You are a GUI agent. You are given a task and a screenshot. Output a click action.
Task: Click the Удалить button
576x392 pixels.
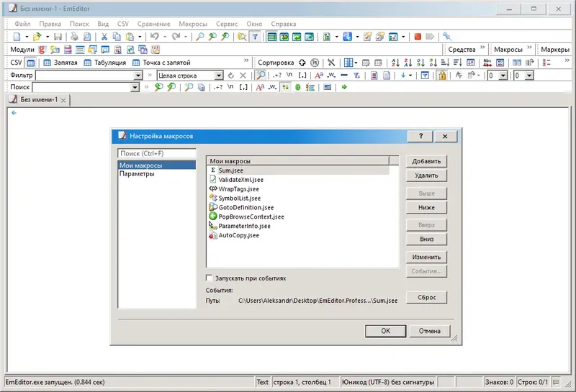click(426, 176)
